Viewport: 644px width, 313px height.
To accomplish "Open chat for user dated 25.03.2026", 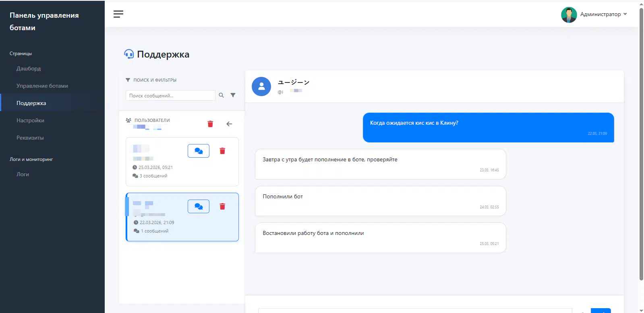I will coord(198,151).
